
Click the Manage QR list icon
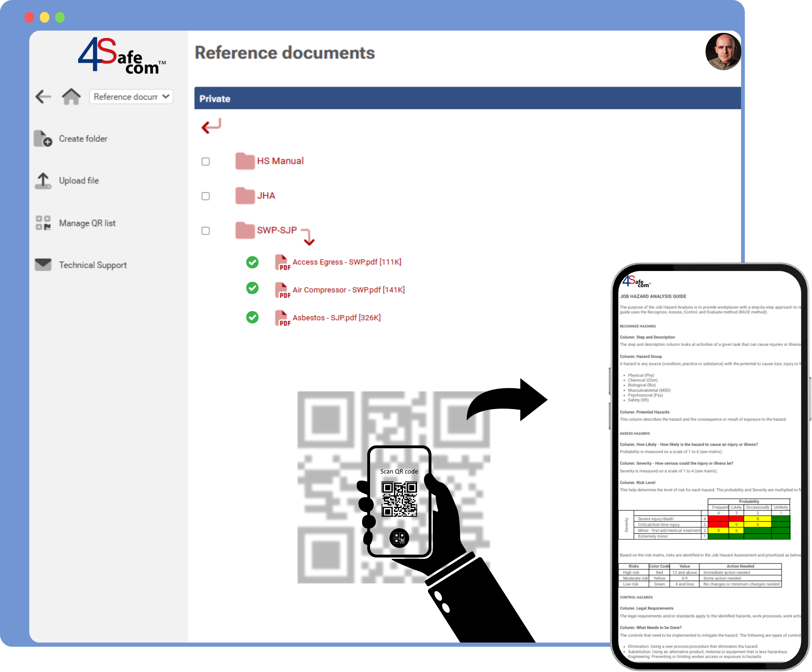pos(43,223)
